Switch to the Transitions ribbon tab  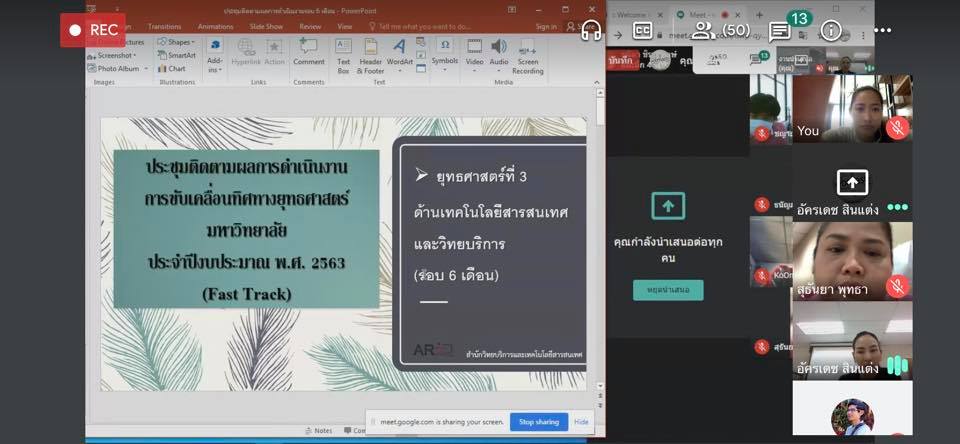(164, 27)
